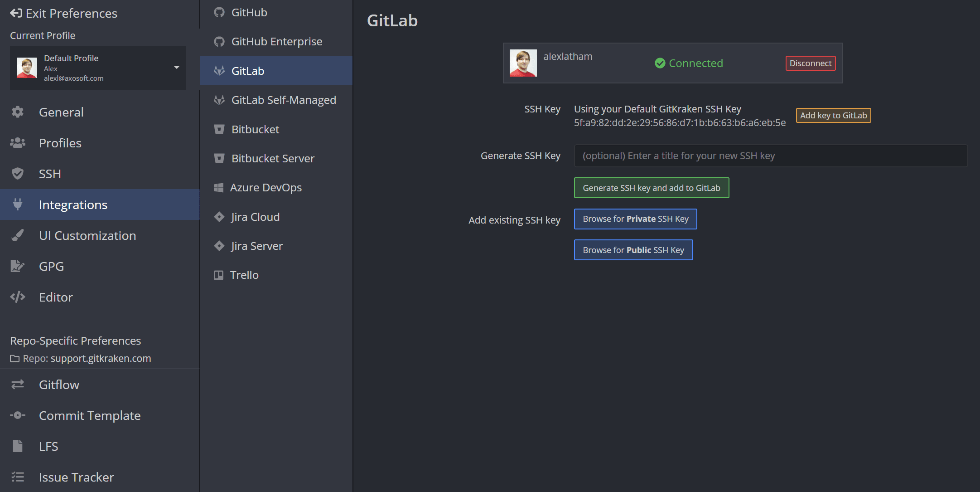Click the SSH shield icon in sidebar
Screen dimensions: 980x492
point(18,174)
